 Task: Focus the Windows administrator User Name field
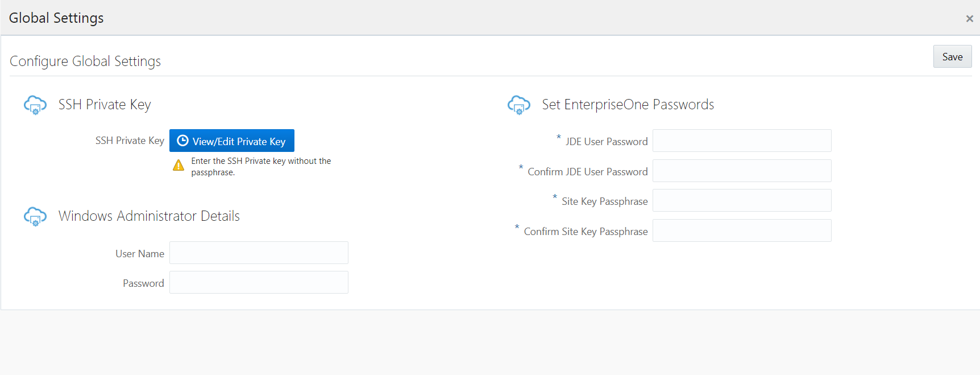click(259, 253)
